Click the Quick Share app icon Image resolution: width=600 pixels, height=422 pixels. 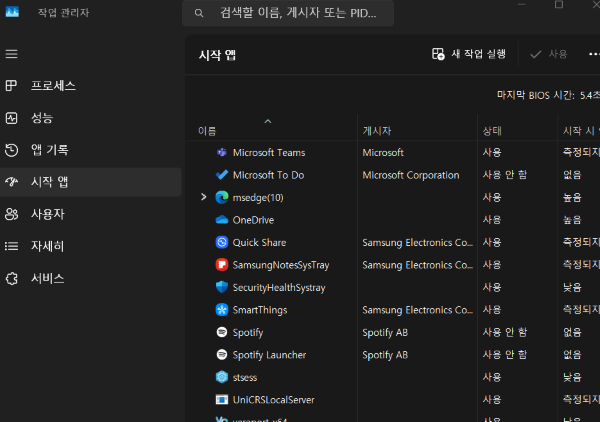[x=222, y=242]
